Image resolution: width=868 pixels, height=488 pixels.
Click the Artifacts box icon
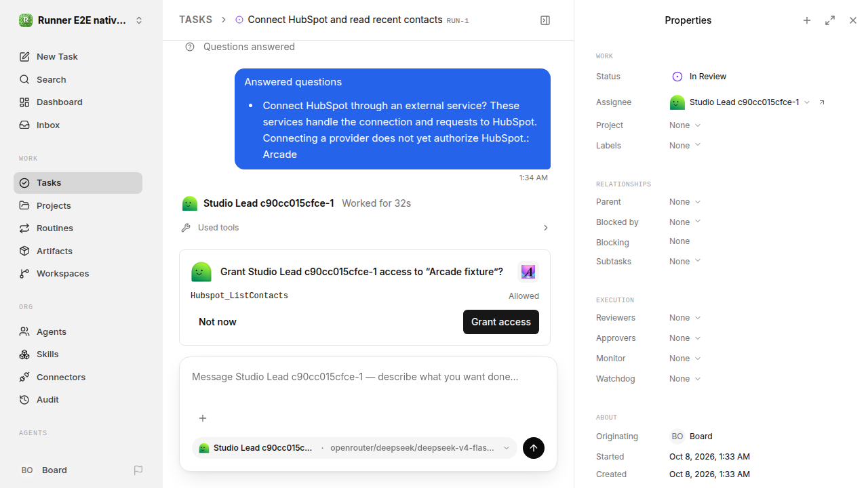[x=24, y=251]
